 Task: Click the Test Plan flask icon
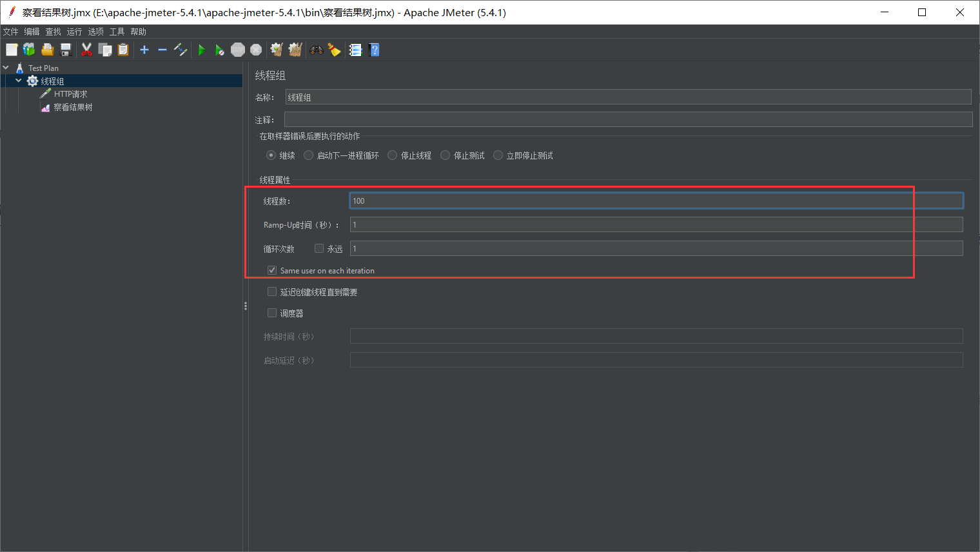(x=19, y=68)
